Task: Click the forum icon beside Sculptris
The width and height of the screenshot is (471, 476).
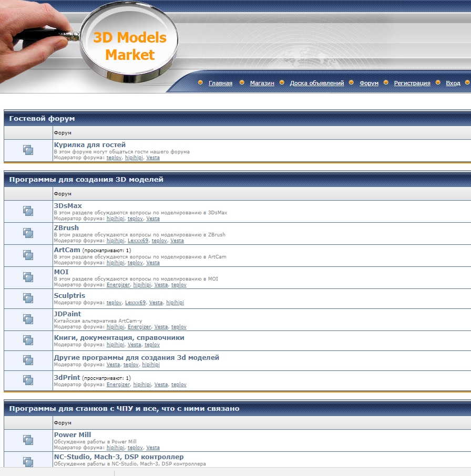Action: tap(28, 298)
